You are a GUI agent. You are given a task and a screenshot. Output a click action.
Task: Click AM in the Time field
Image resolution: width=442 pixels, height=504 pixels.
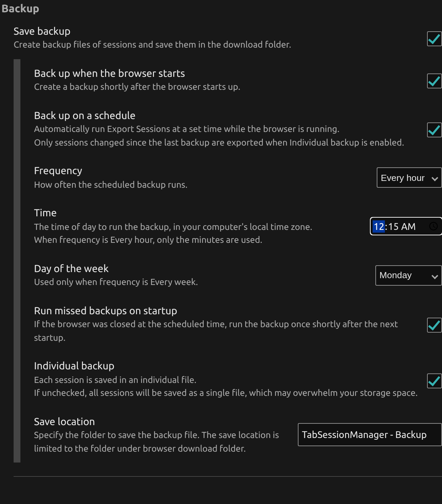(408, 226)
